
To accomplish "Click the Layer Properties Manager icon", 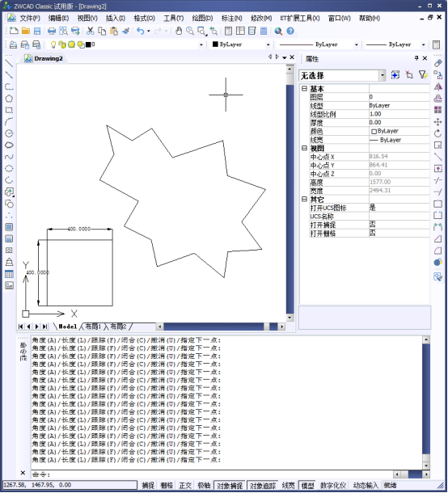I will pos(13,44).
